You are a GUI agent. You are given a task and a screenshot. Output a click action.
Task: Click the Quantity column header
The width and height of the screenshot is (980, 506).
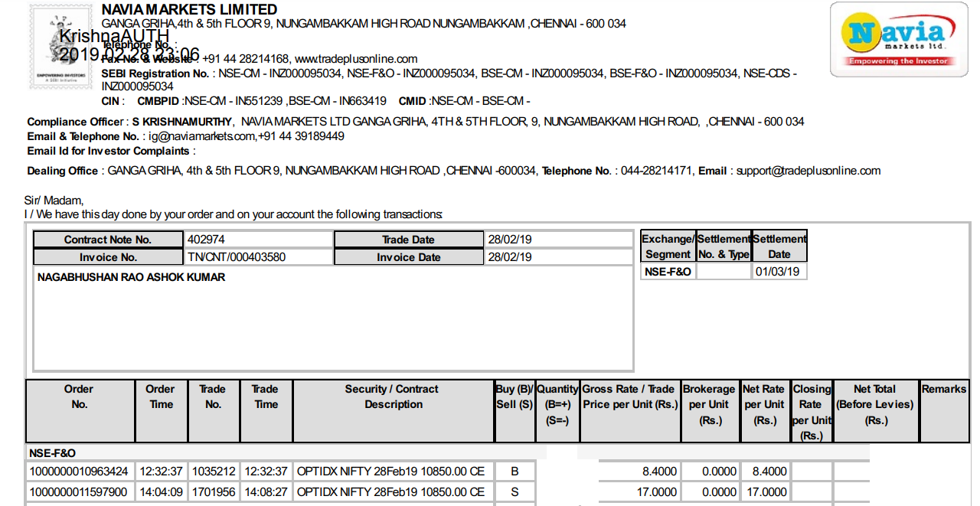tap(557, 411)
